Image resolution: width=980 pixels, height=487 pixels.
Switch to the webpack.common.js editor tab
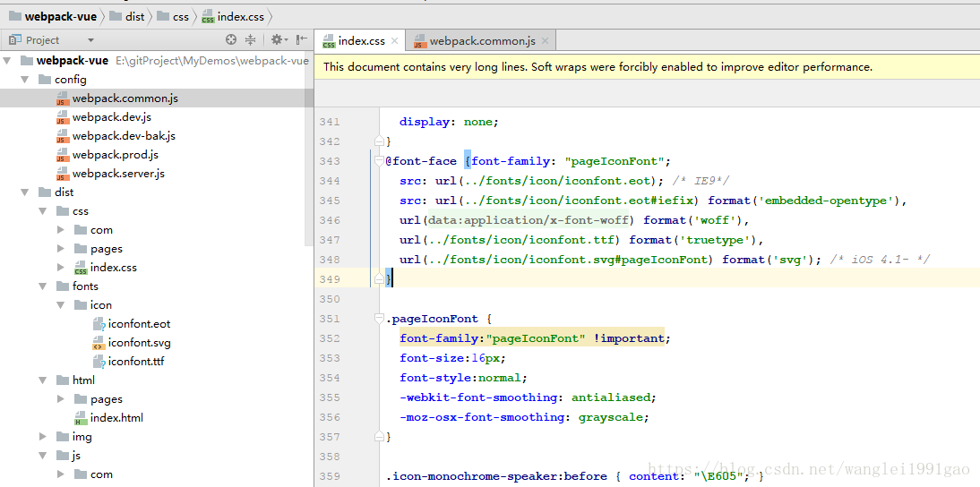pos(481,41)
